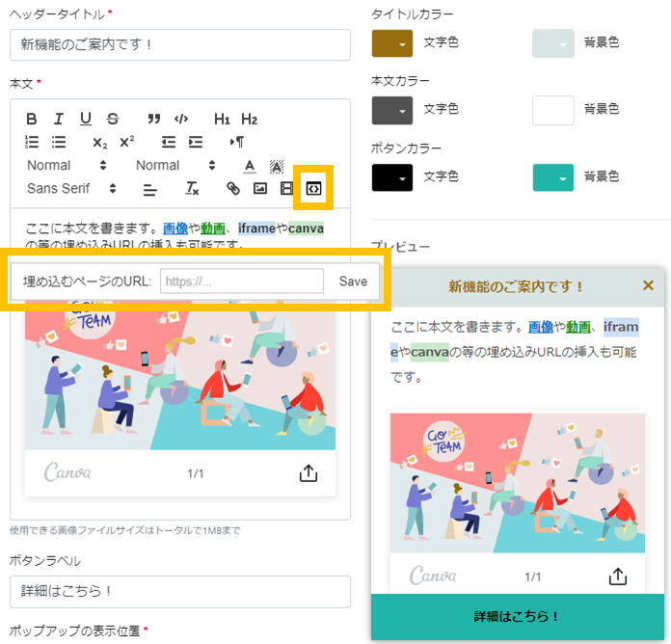Image resolution: width=671 pixels, height=644 pixels.
Task: Open the Sans Serif font dropdown
Action: point(71,188)
